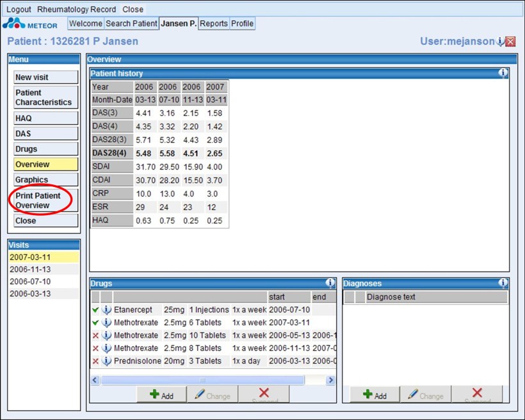This screenshot has width=525, height=420.
Task: Click HAQ value 0.63
Action: click(x=143, y=221)
